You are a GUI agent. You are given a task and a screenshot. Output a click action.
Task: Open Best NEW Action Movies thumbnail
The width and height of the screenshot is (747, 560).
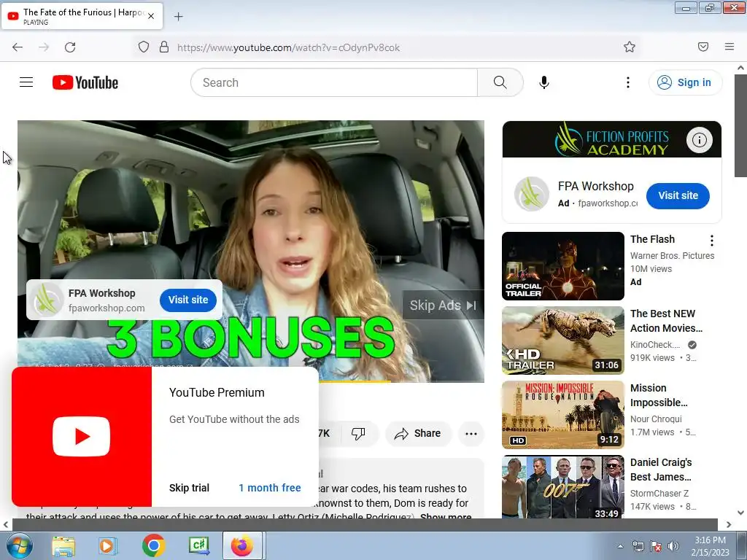pyautogui.click(x=562, y=341)
